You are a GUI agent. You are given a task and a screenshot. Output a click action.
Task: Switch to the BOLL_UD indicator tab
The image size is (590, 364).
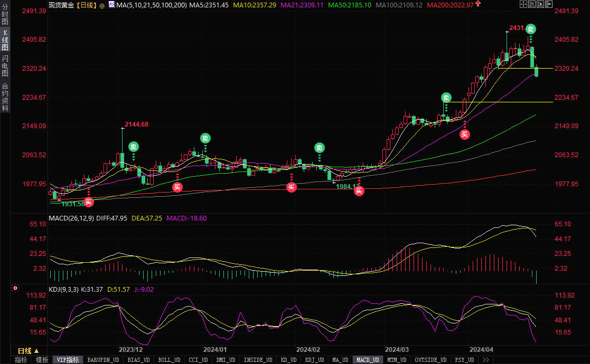[169, 360]
